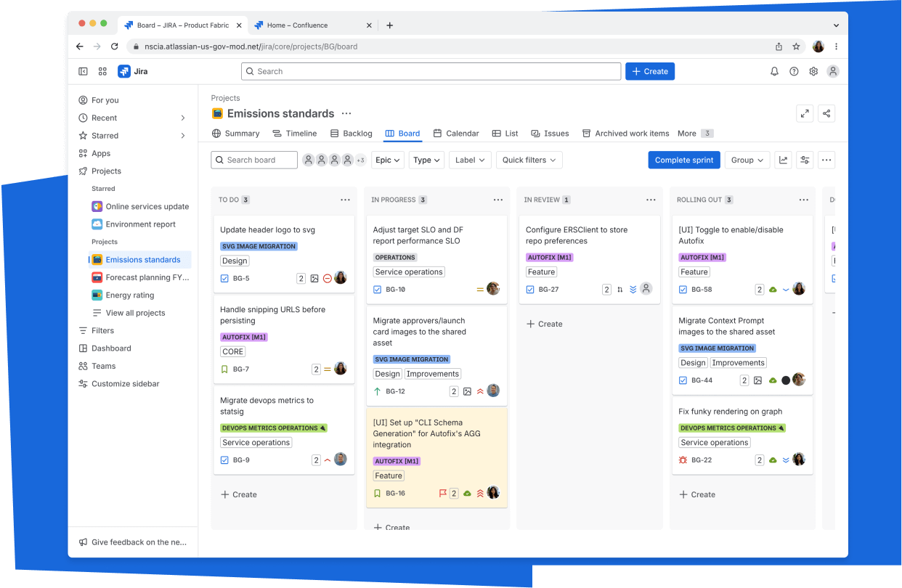The image size is (902, 588).
Task: Click the app switcher grid icon
Action: [x=102, y=71]
